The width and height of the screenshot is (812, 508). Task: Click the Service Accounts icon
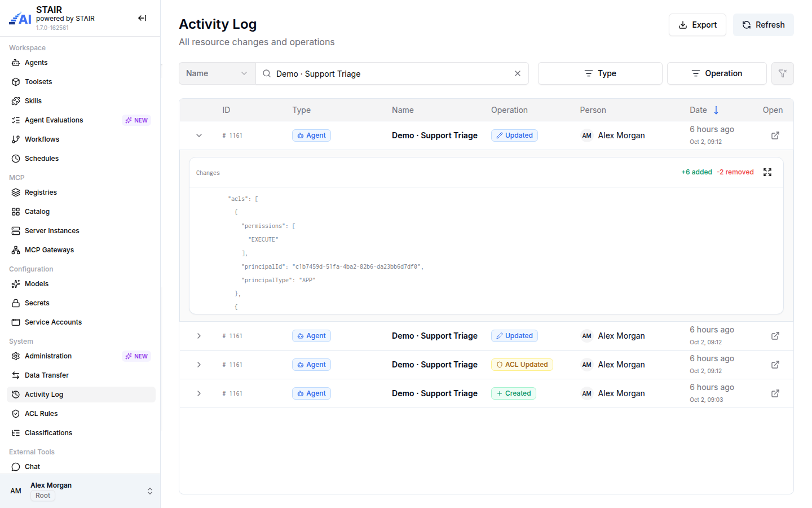coord(16,322)
